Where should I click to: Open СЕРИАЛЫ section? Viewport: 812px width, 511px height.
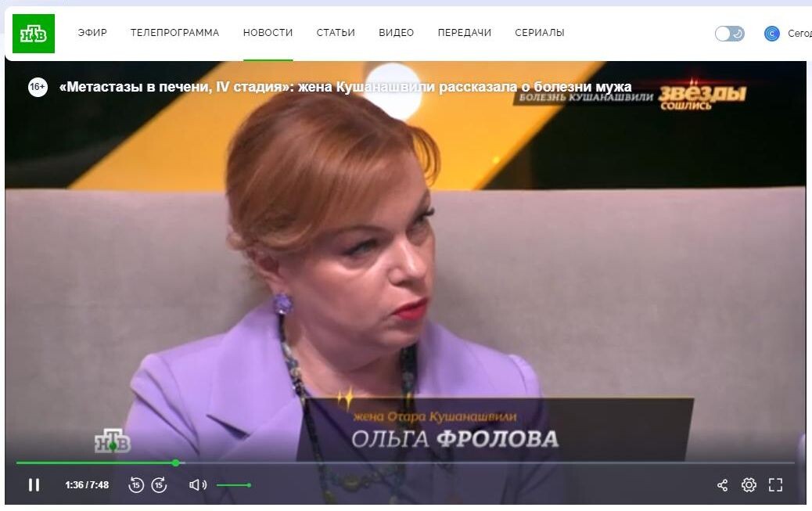click(x=540, y=33)
